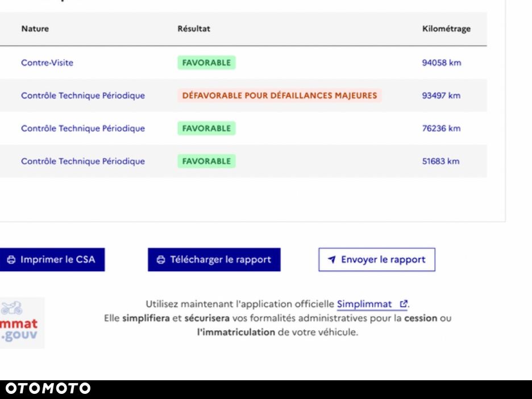532x399 pixels.
Task: Click the Résultat column header
Action: click(x=194, y=29)
